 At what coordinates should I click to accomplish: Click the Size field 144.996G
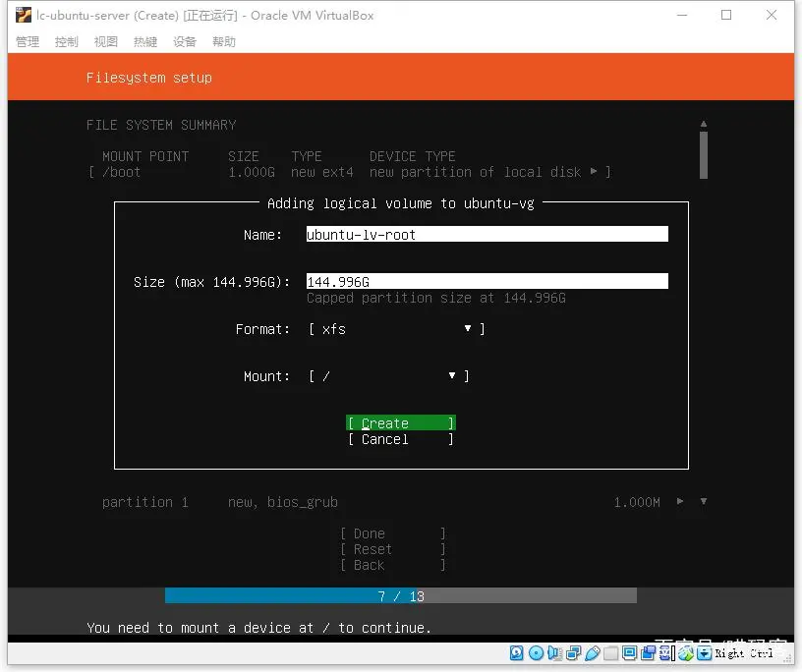(x=487, y=281)
